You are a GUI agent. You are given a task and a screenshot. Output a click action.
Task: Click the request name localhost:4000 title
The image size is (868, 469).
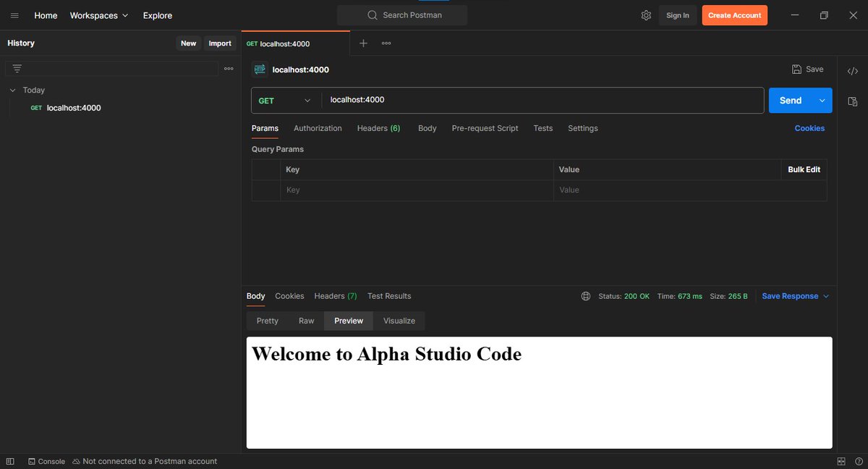click(x=301, y=69)
